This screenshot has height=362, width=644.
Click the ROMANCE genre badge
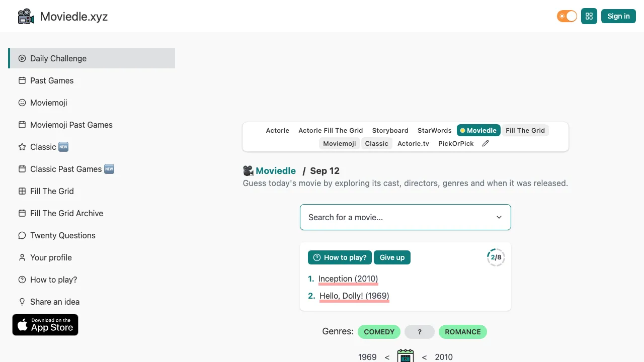pyautogui.click(x=463, y=332)
